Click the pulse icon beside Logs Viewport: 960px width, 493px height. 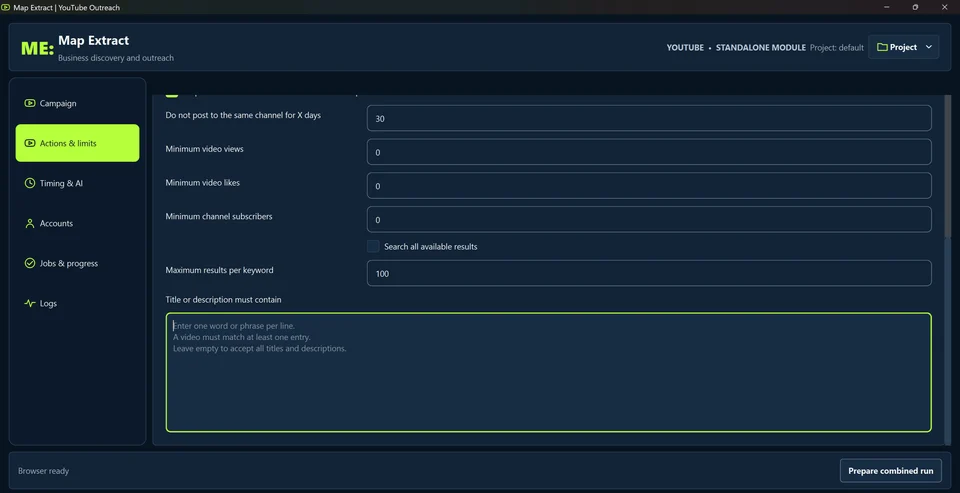point(29,303)
